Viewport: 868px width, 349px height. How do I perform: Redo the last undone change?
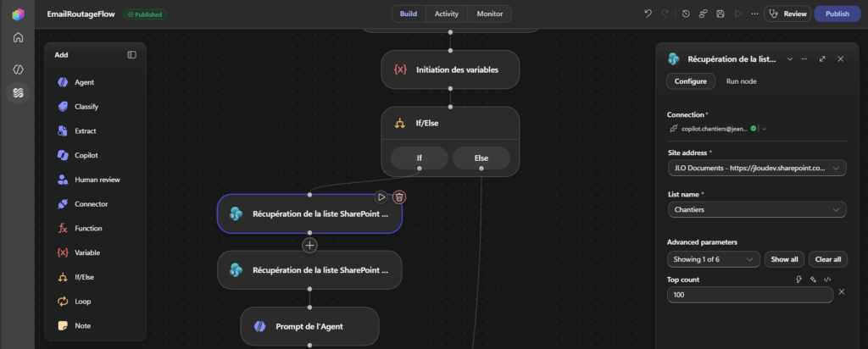click(665, 14)
